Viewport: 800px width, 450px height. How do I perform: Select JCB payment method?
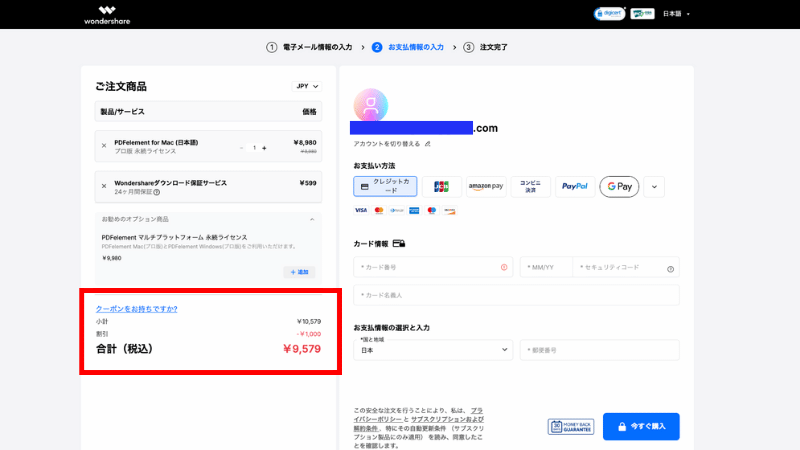click(441, 186)
